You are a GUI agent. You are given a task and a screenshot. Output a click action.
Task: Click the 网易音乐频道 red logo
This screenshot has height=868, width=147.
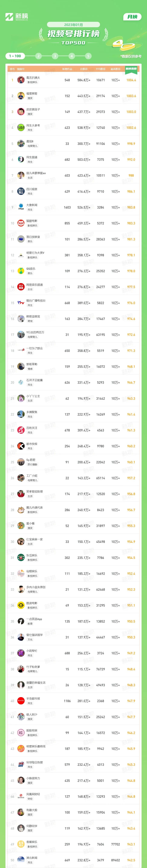pyautogui.click(x=21, y=287)
